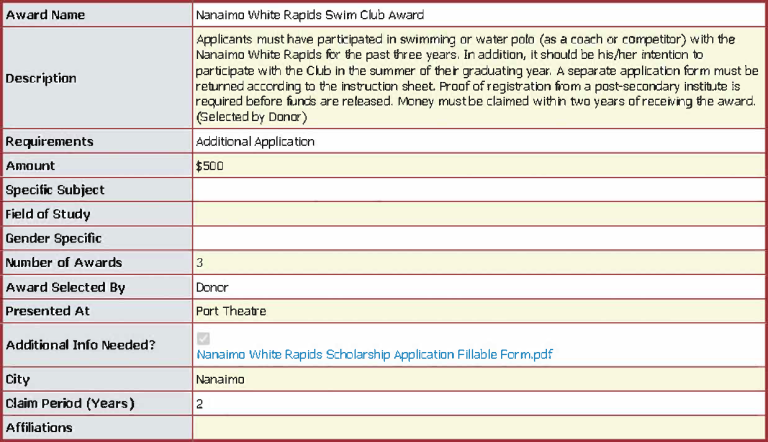Click the 'Award Name' row label
This screenshot has width=768, height=442.
45,15
